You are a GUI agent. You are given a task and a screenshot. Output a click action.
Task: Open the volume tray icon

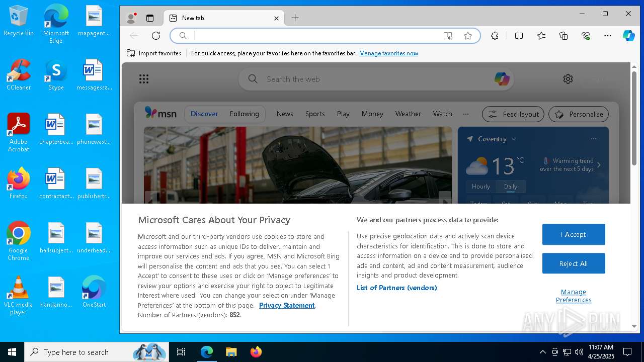(x=579, y=352)
